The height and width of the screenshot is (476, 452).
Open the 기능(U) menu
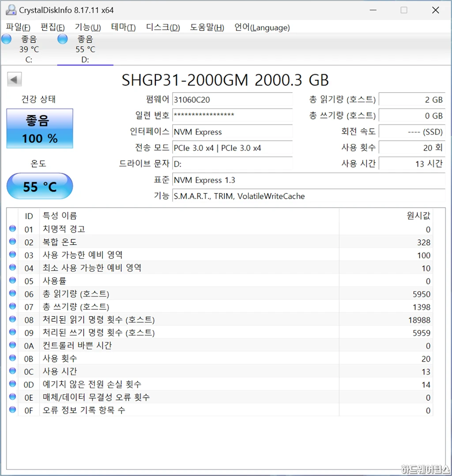pos(88,27)
